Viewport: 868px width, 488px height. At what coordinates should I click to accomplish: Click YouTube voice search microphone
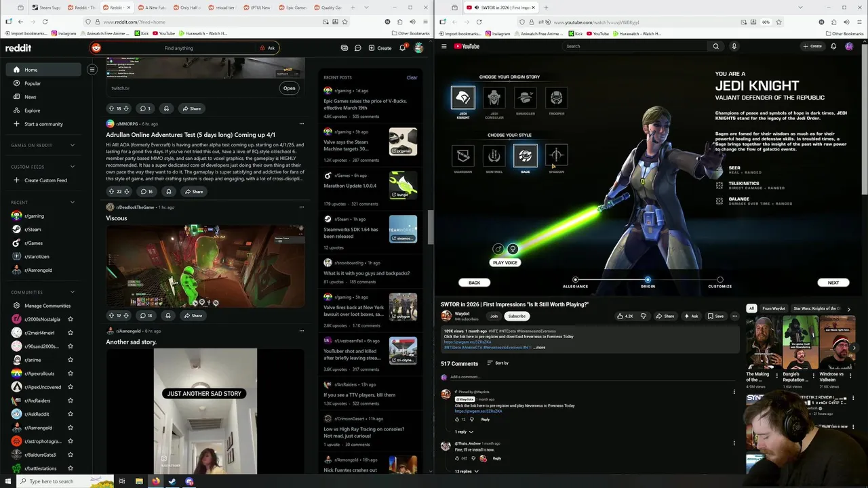point(734,46)
